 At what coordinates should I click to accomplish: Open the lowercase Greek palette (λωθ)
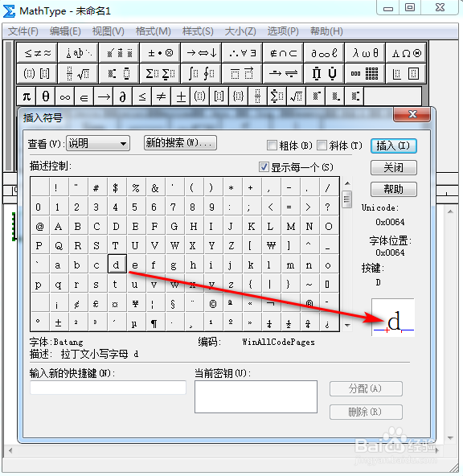pyautogui.click(x=365, y=53)
